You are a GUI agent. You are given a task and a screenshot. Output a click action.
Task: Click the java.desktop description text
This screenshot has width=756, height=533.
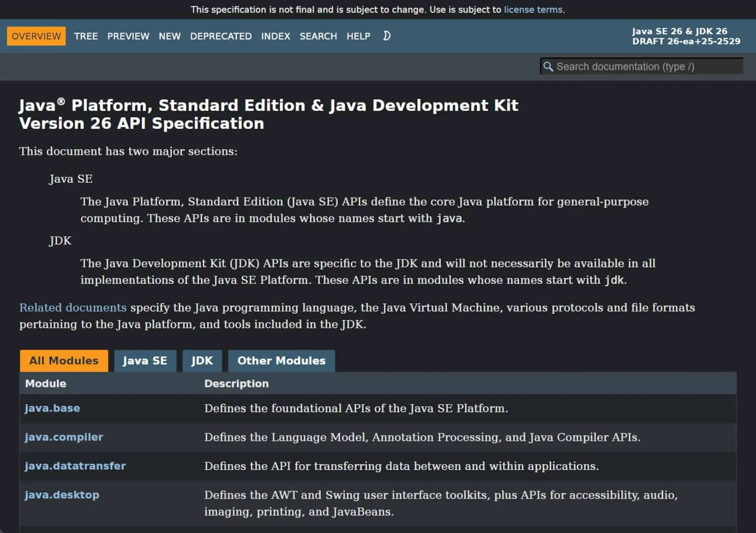[441, 503]
